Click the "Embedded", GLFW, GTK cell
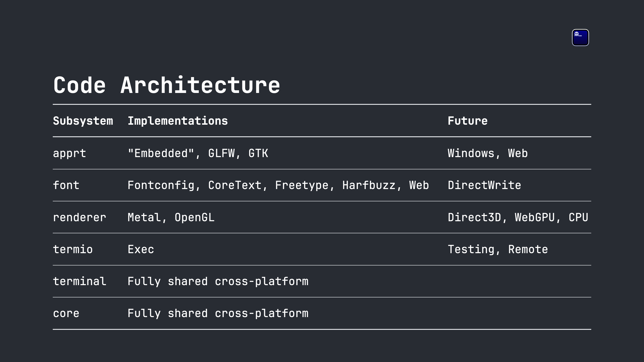Screen dimensions: 644x362 click(198, 153)
